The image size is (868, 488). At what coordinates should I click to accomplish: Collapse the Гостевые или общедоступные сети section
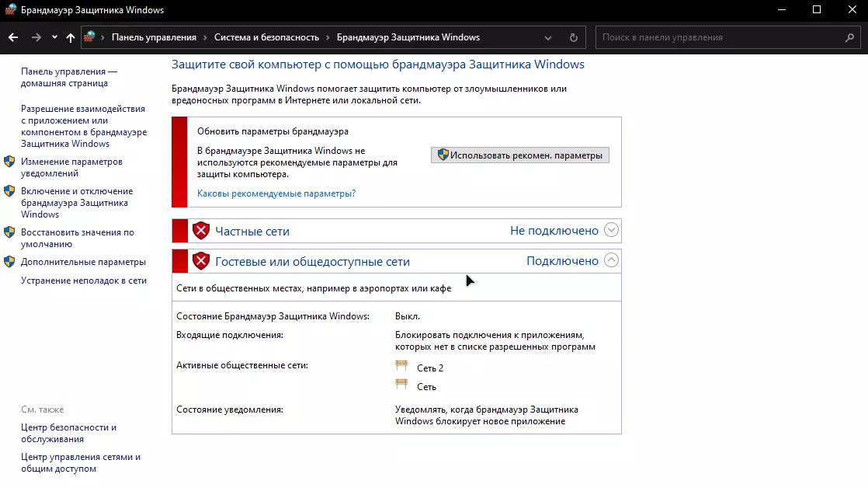click(x=611, y=260)
